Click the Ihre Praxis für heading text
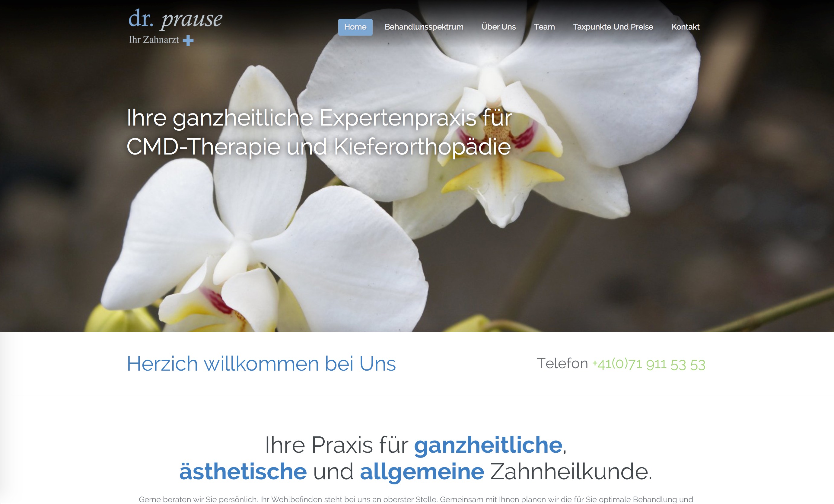 point(337,445)
